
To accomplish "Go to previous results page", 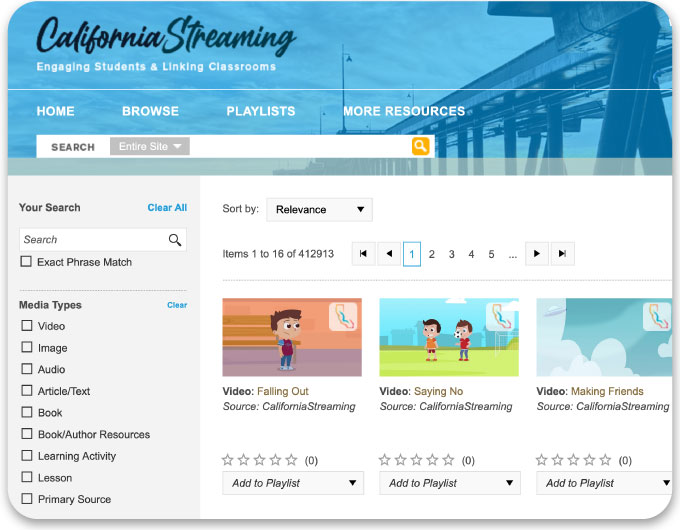I will pyautogui.click(x=389, y=254).
